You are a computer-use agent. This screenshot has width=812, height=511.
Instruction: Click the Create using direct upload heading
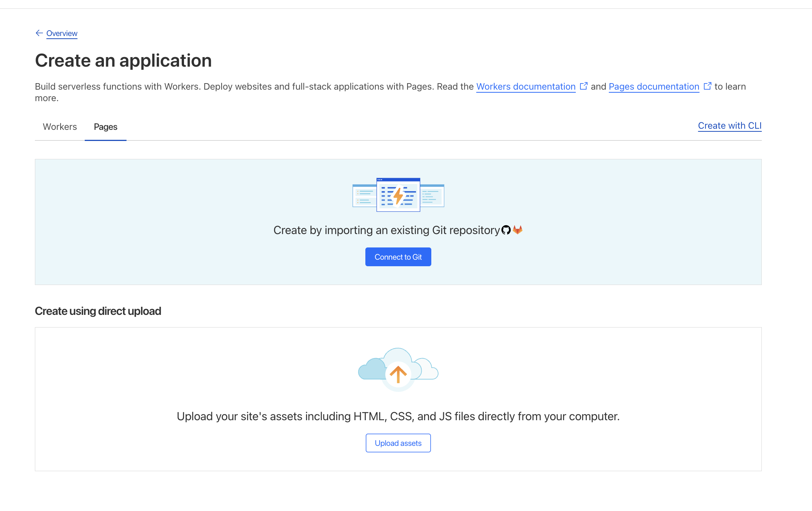pos(98,311)
